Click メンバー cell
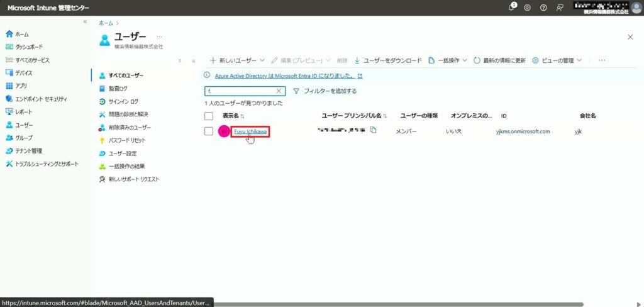This screenshot has height=307, width=644. 406,131
